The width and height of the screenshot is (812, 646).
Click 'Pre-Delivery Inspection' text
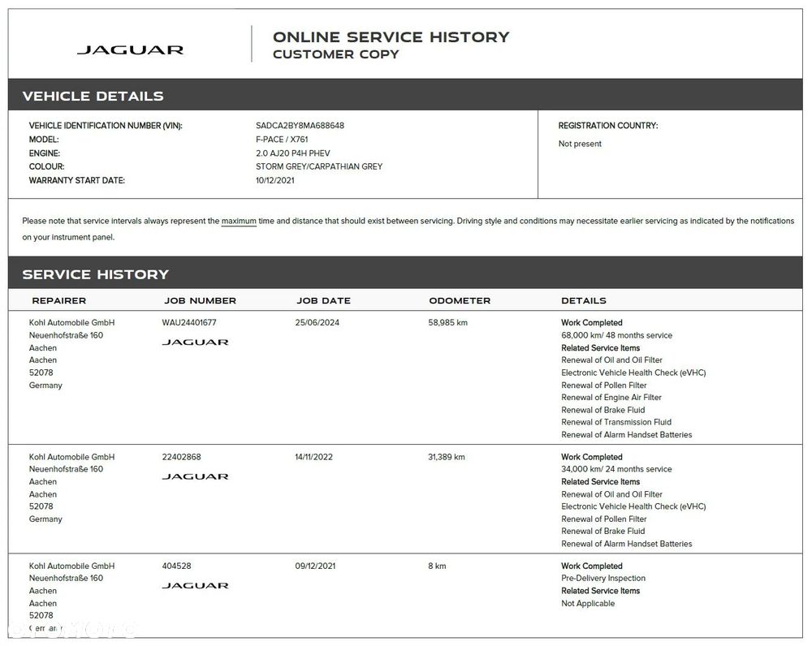click(x=603, y=579)
